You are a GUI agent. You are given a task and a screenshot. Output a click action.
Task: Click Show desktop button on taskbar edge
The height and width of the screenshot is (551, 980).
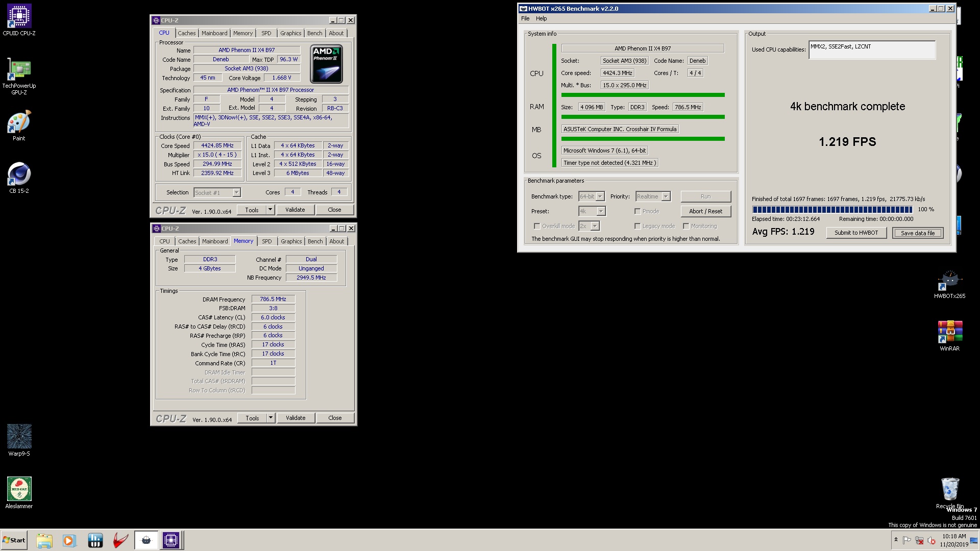[x=974, y=540]
